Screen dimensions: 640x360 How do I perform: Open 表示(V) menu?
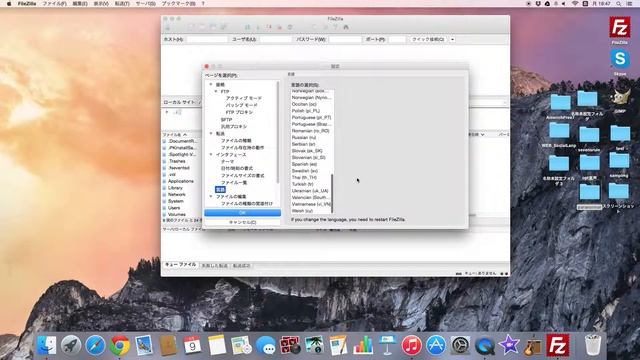click(x=101, y=4)
